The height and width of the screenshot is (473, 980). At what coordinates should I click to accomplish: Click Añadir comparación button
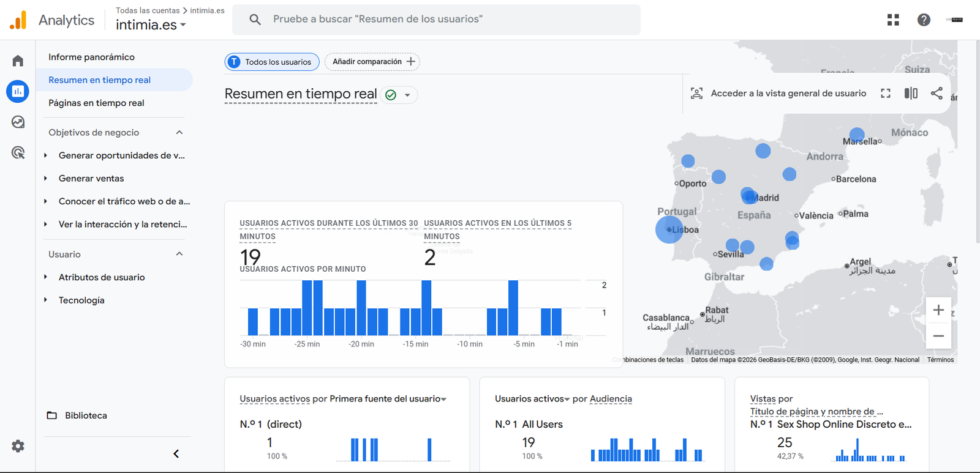pos(372,62)
